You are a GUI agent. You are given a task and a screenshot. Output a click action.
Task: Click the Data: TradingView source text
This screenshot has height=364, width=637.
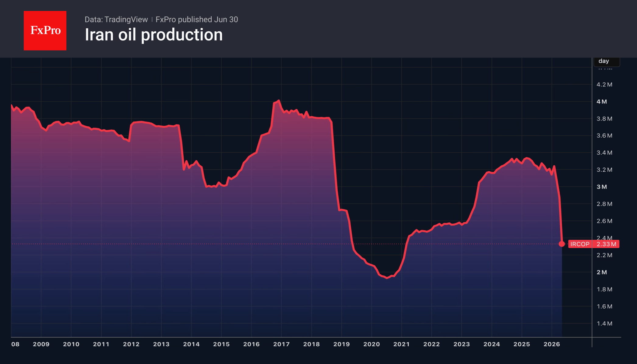(x=116, y=19)
